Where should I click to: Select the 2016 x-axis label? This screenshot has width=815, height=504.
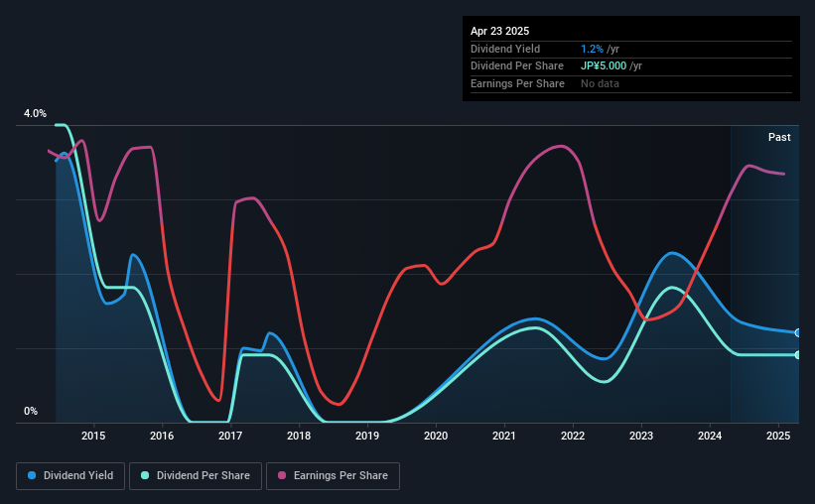click(162, 436)
